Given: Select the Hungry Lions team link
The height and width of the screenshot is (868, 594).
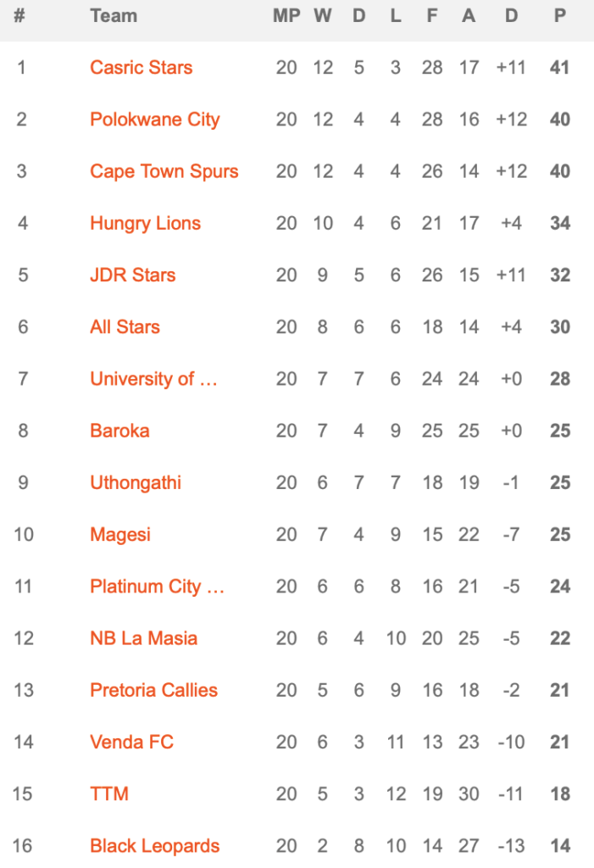Looking at the screenshot, I should pyautogui.click(x=145, y=224).
